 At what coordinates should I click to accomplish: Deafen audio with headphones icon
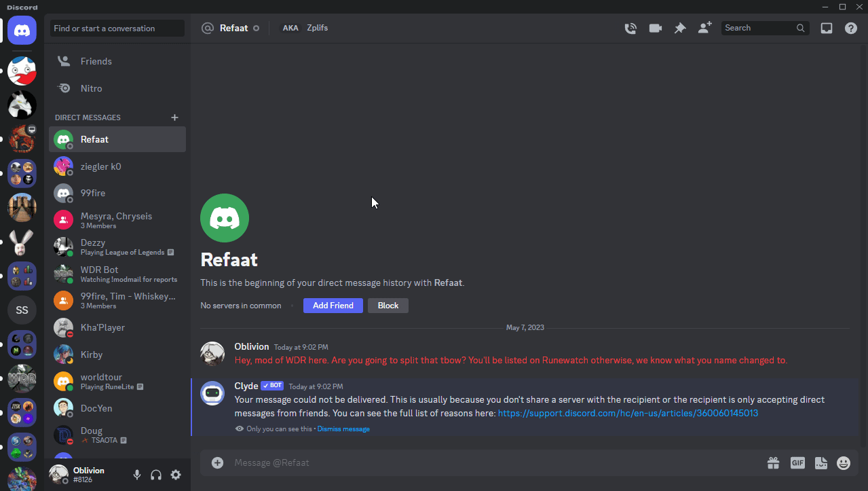pos(156,475)
